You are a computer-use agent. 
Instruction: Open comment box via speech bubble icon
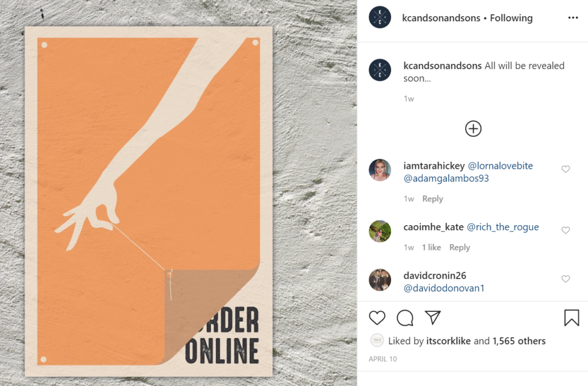tap(405, 318)
